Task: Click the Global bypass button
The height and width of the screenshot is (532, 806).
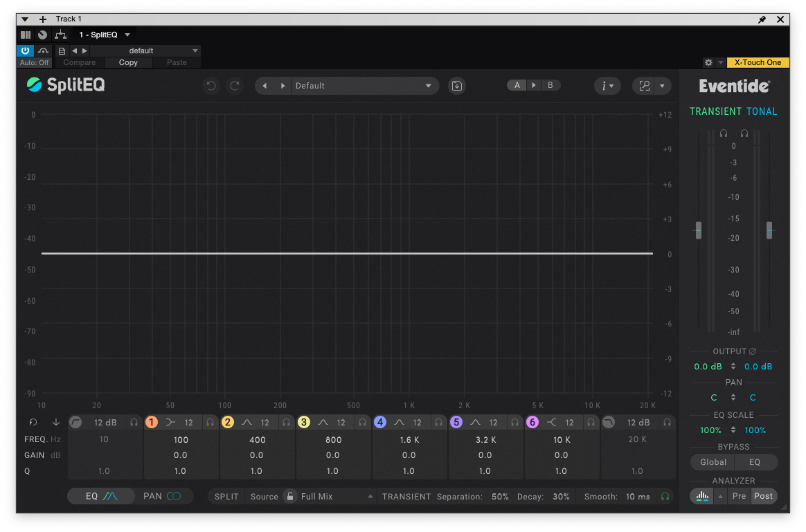Action: pyautogui.click(x=713, y=462)
